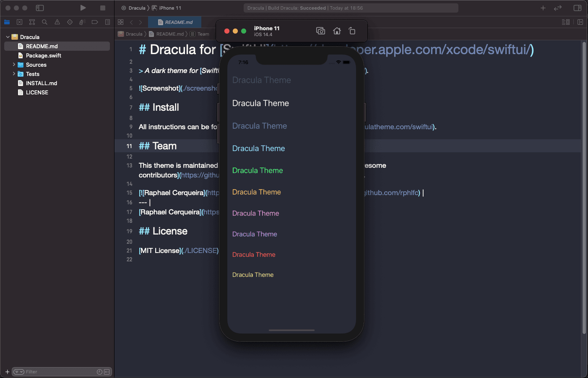The image size is (588, 378).
Task: Open the Find navigator magnifying glass
Action: [x=44, y=22]
